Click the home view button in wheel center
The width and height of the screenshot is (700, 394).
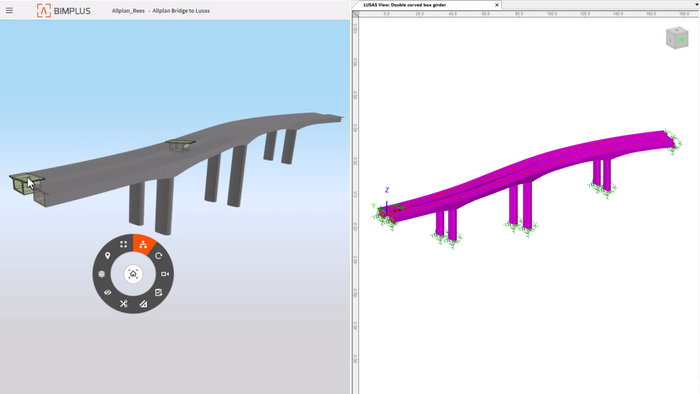[133, 274]
